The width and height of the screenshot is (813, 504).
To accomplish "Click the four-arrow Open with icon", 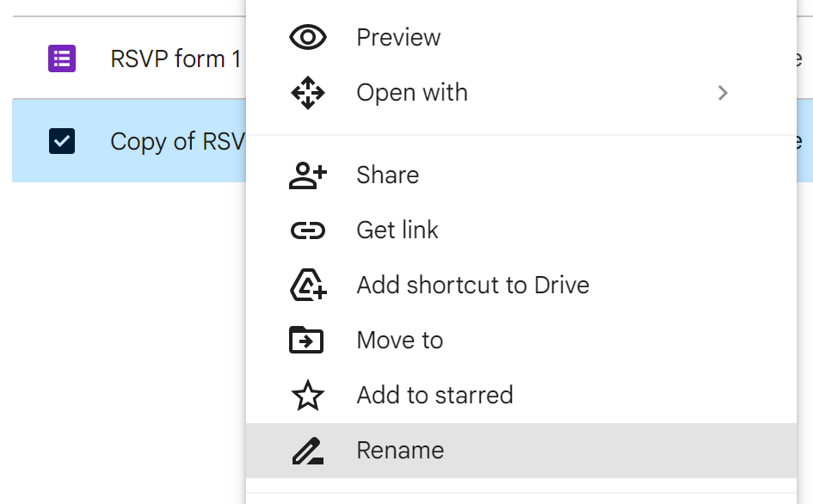I will [308, 93].
